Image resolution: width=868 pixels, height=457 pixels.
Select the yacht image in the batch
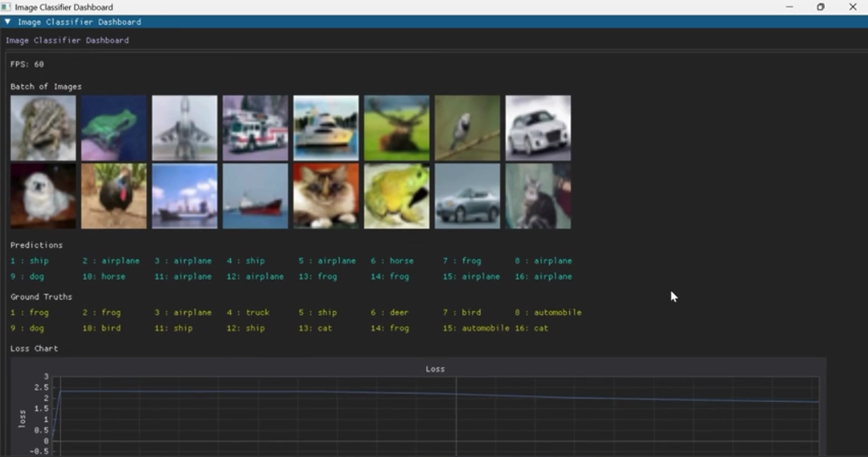(325, 128)
